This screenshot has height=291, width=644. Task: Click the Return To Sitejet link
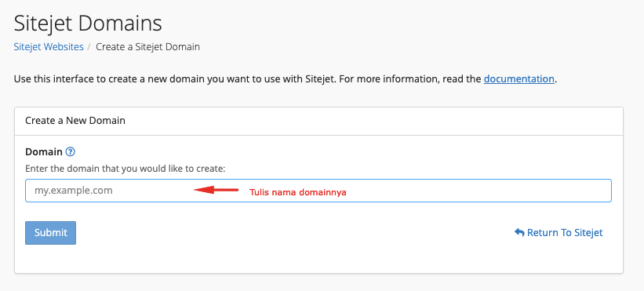[x=558, y=233]
